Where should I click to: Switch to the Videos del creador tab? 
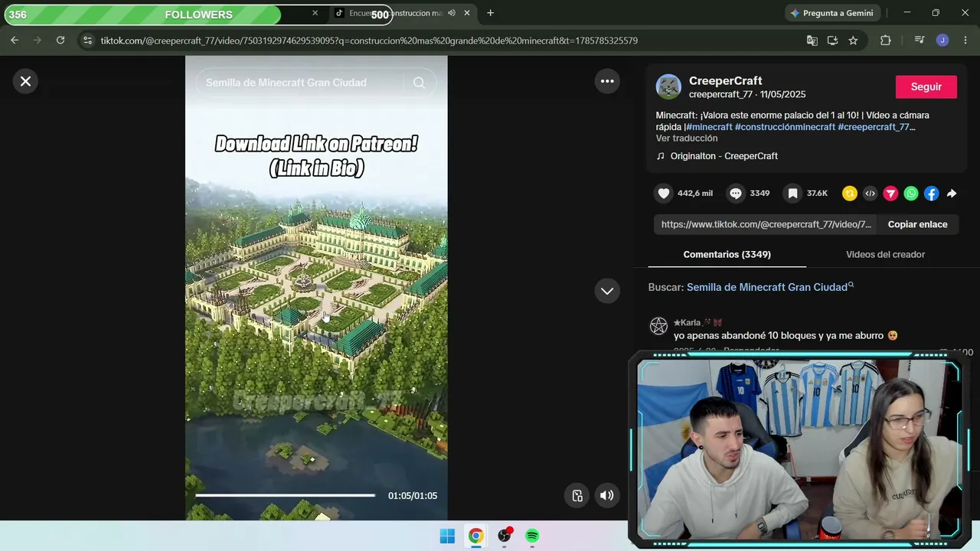(x=885, y=254)
